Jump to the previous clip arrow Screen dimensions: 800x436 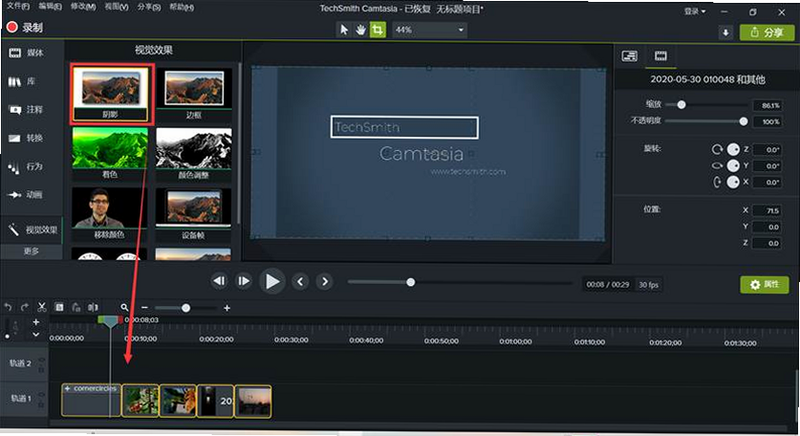click(300, 281)
